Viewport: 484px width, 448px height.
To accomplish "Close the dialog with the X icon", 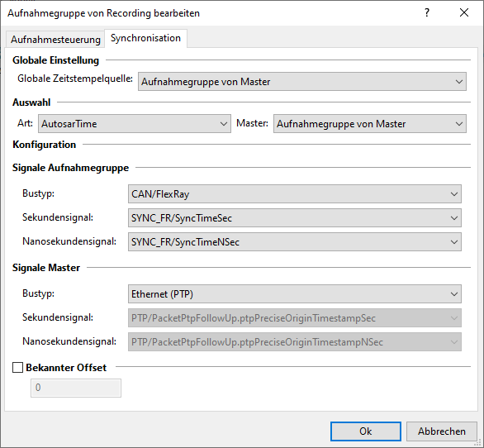I will point(464,12).
